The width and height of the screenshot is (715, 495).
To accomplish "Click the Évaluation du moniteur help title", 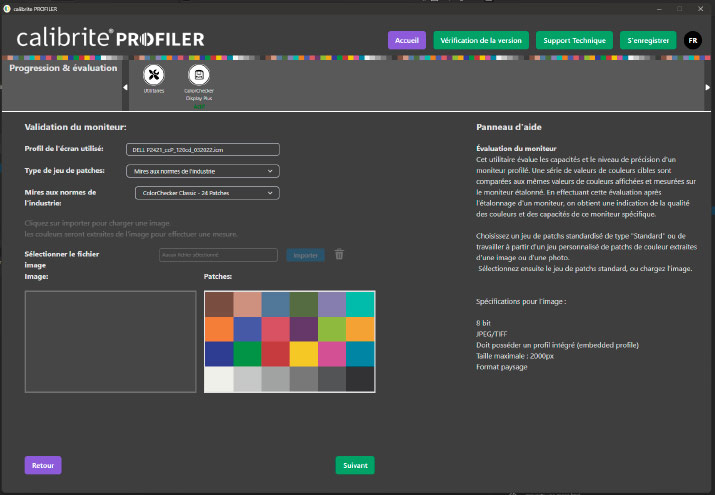I will (x=516, y=149).
